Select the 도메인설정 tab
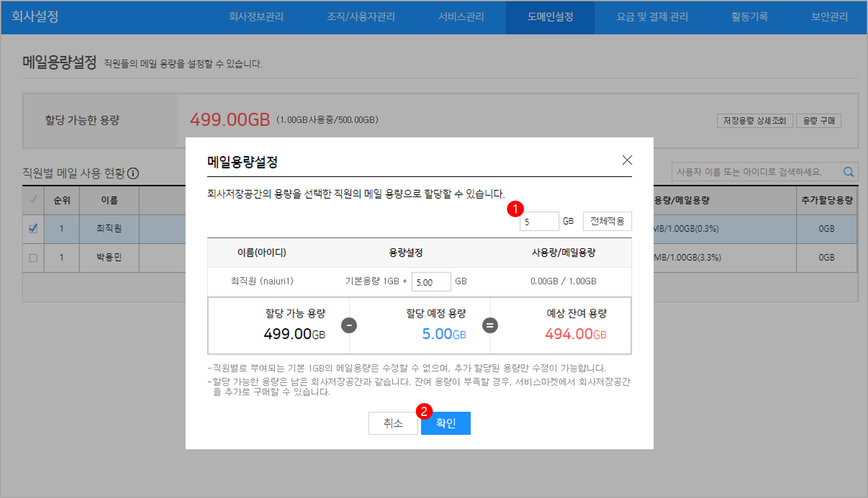The width and height of the screenshot is (868, 498). pyautogui.click(x=550, y=17)
